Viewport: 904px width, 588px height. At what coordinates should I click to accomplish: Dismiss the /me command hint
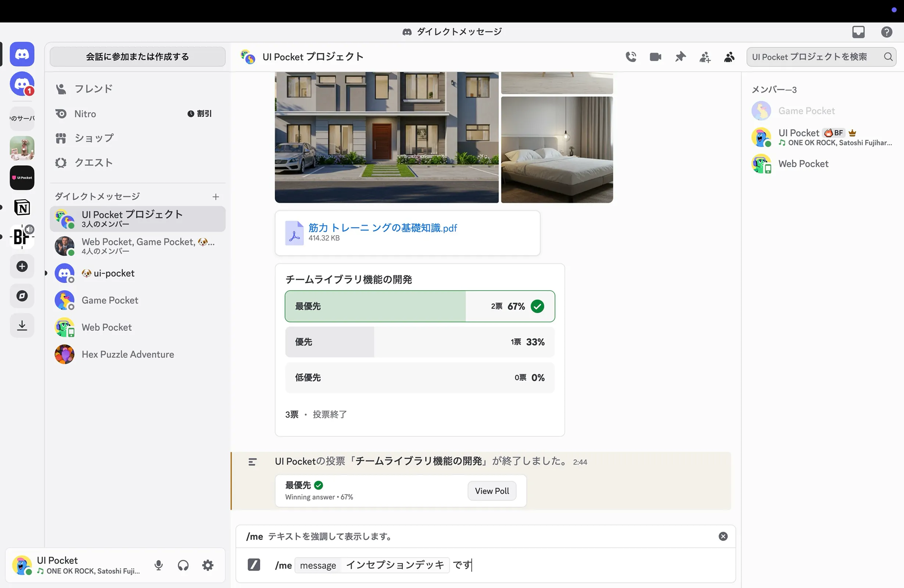723,536
